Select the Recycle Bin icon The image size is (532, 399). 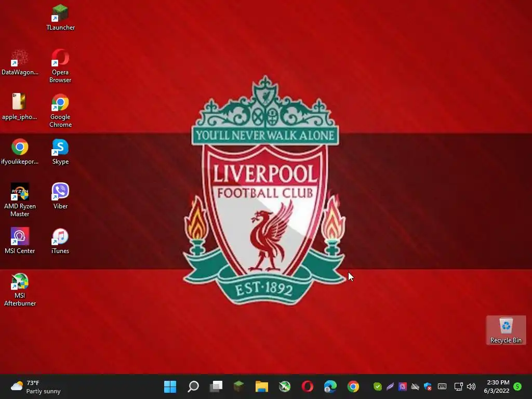click(506, 330)
